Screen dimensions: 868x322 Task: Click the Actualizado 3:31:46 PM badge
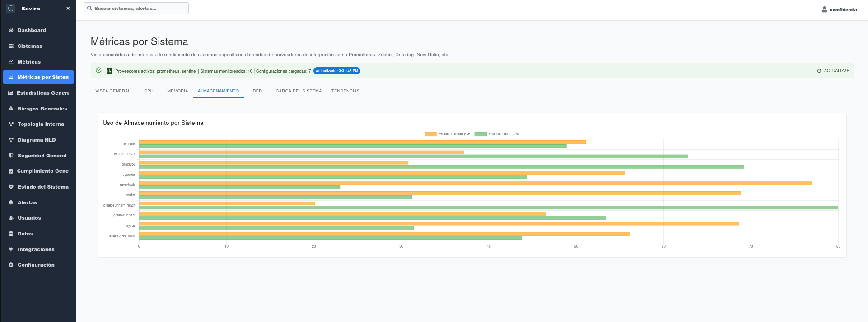pyautogui.click(x=336, y=71)
